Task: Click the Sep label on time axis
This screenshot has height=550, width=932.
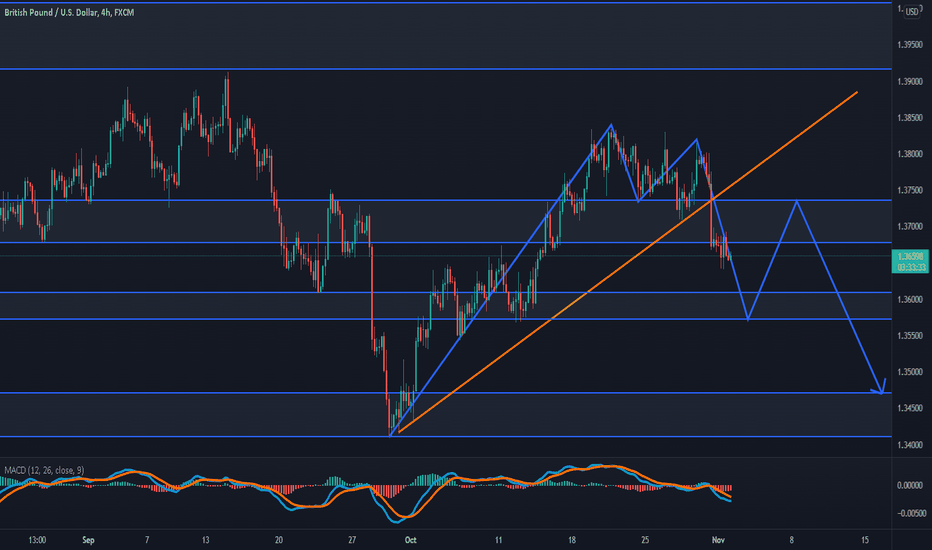Action: click(x=88, y=540)
